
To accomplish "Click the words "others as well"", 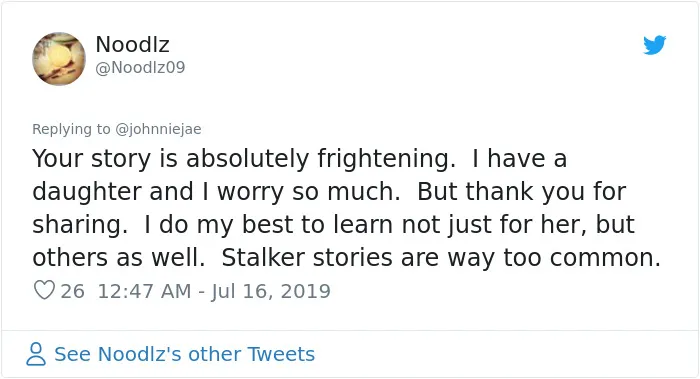I will pos(118,258).
